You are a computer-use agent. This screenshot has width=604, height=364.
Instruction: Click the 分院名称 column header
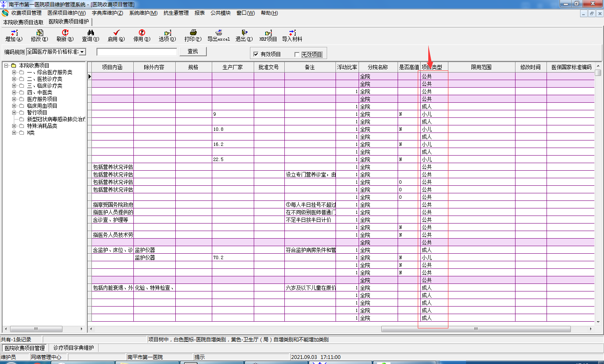pos(378,67)
